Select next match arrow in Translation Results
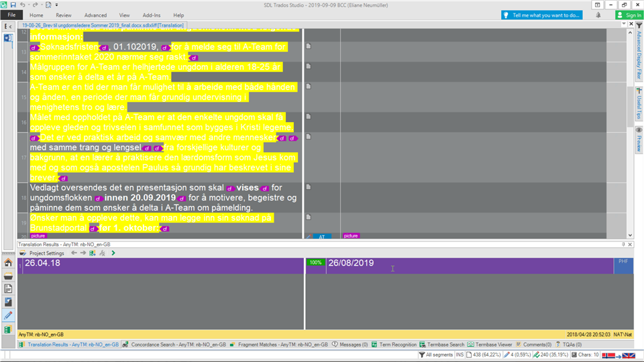 coord(83,253)
